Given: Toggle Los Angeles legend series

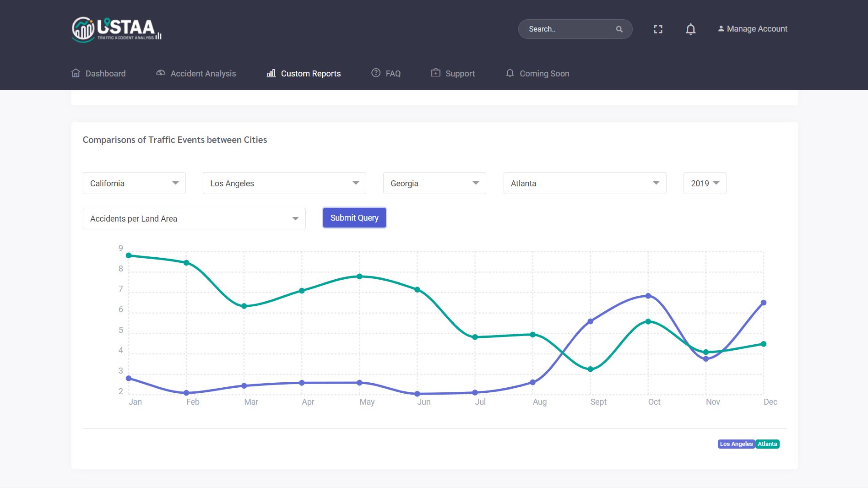Looking at the screenshot, I should point(736,444).
